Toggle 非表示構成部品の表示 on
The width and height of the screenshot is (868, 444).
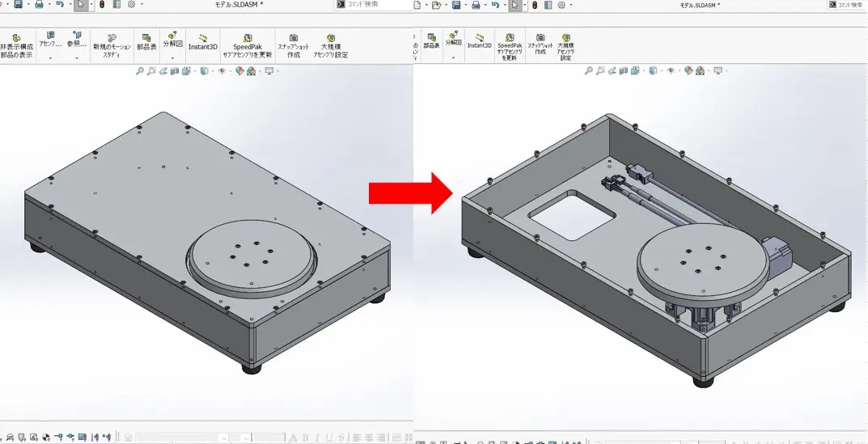click(17, 47)
